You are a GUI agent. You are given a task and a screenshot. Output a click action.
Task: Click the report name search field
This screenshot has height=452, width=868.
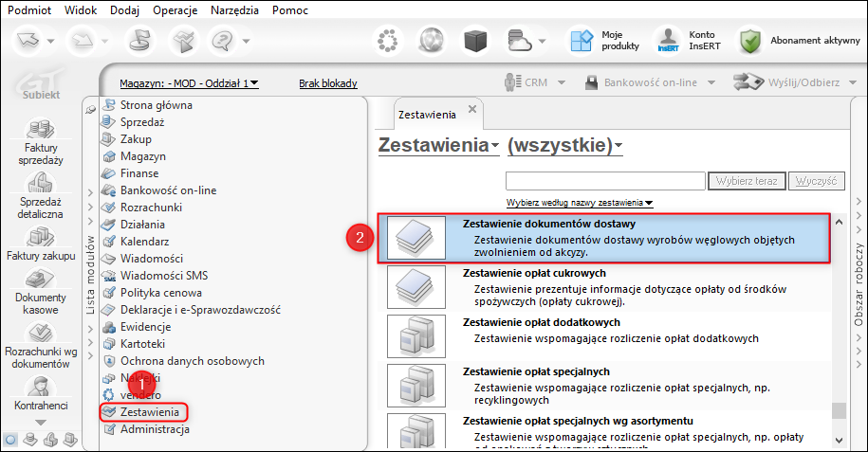click(x=605, y=181)
